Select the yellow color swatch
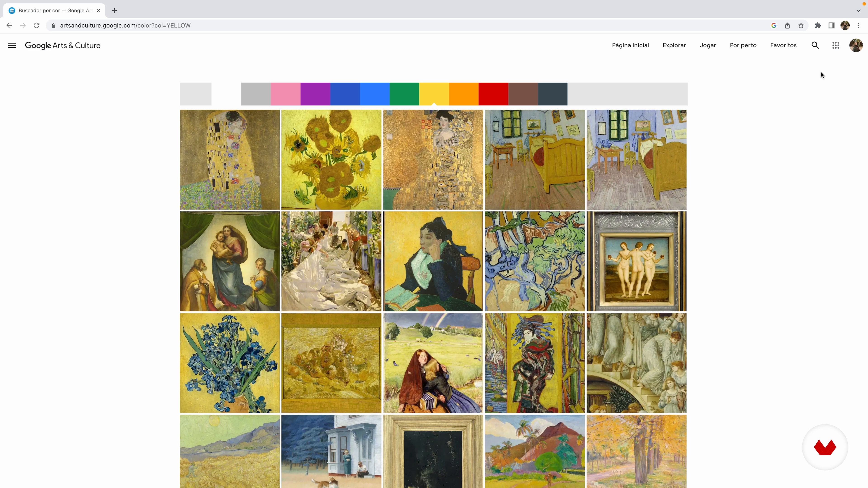 pos(434,94)
